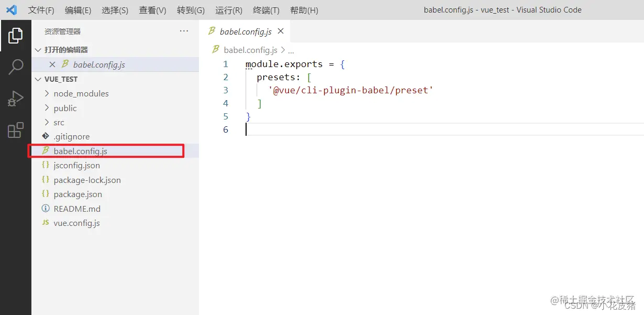Open Explorer panel more actions ellipsis
Image resolution: width=644 pixels, height=315 pixels.
[184, 31]
